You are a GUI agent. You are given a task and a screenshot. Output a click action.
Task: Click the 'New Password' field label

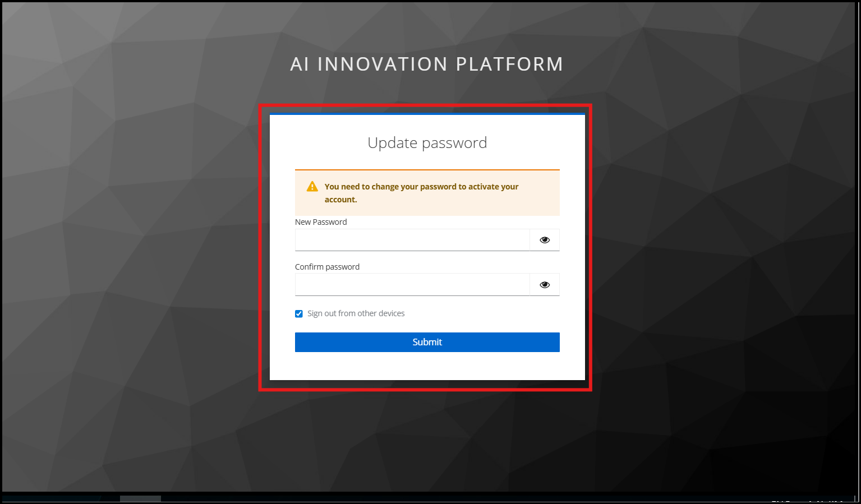click(321, 222)
